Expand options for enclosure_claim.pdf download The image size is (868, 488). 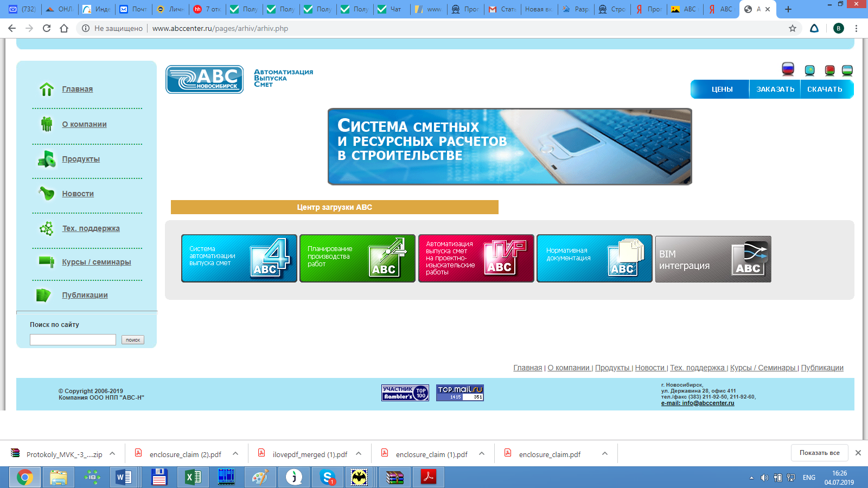tap(605, 454)
